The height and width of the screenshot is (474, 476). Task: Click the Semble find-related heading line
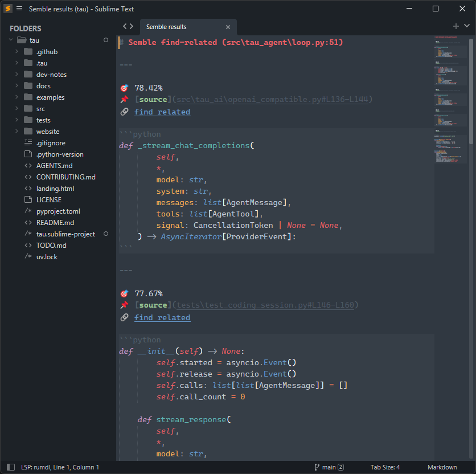tap(236, 43)
